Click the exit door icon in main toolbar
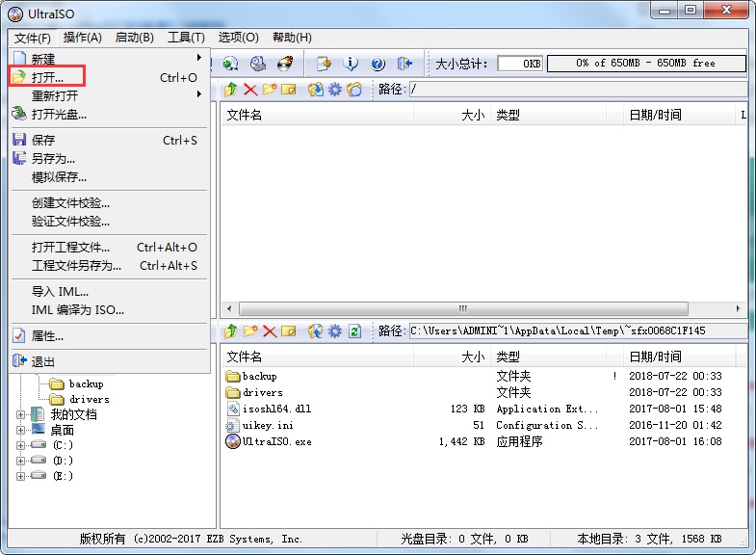Viewport: 756px width, 555px height. [404, 64]
